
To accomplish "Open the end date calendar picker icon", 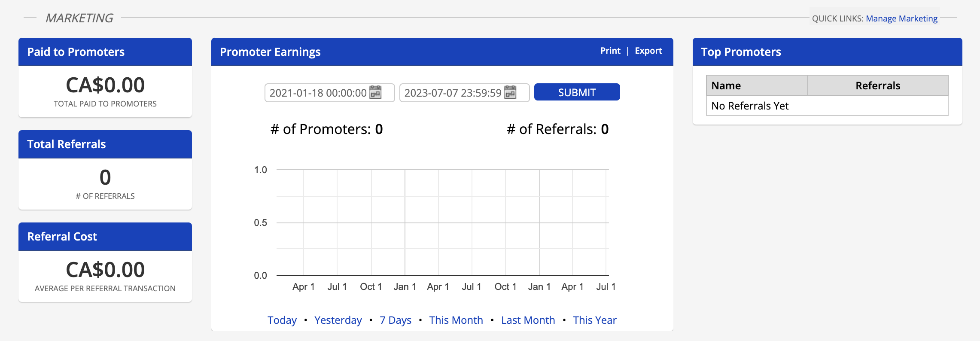I will click(x=510, y=92).
